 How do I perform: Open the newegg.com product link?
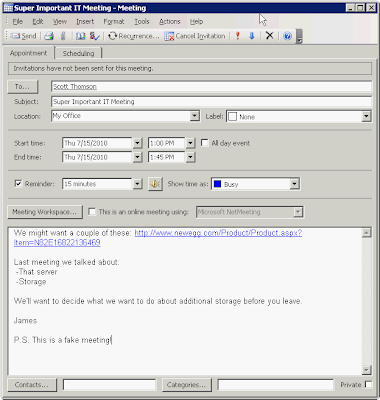(x=218, y=233)
